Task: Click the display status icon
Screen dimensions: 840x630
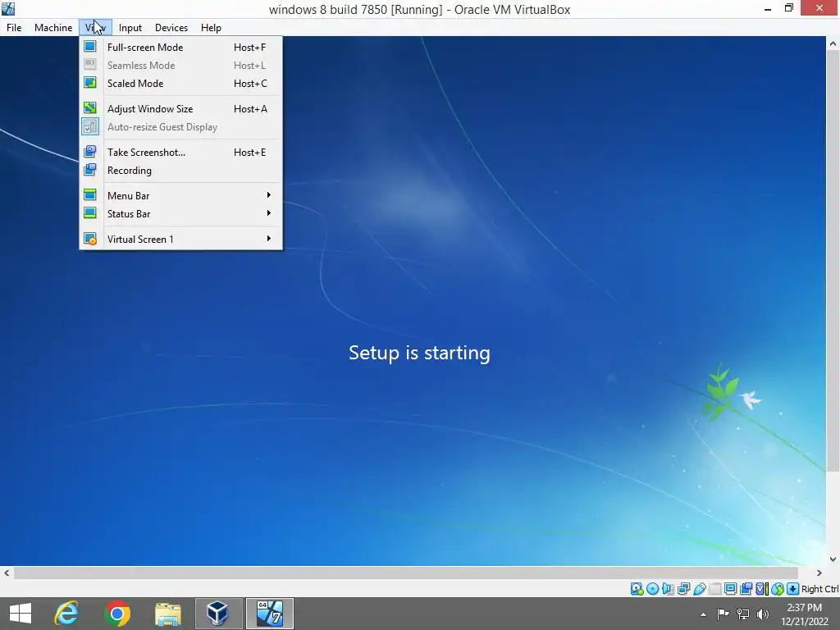Action: click(x=730, y=589)
